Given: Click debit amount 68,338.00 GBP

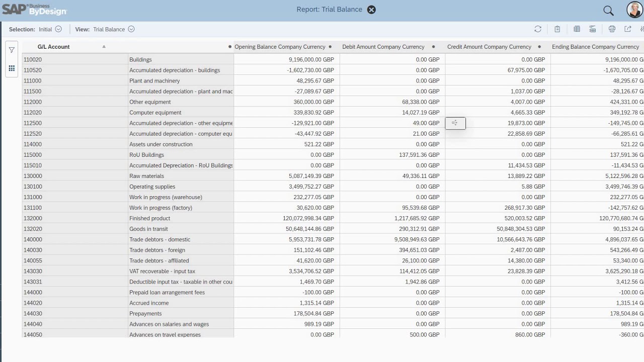Looking at the screenshot, I should point(421,102).
